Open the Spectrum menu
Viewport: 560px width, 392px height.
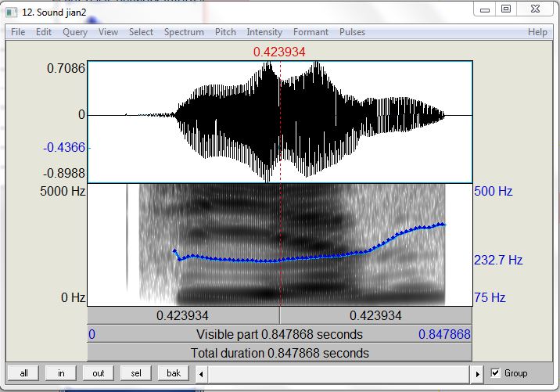pyautogui.click(x=184, y=32)
